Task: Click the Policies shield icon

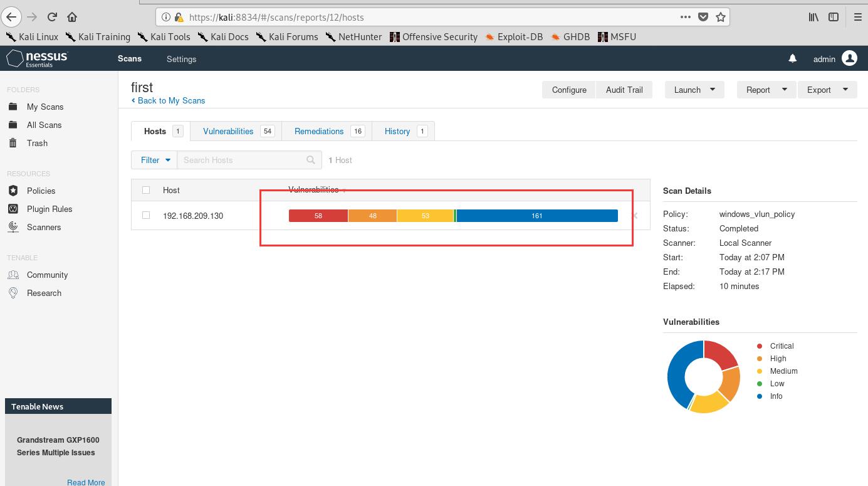Action: [13, 191]
